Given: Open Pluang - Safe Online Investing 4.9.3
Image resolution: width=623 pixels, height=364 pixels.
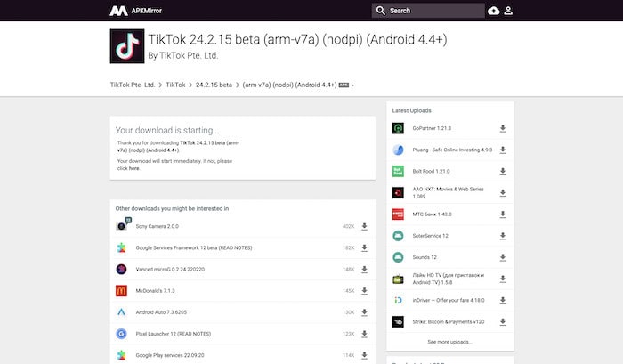Looking at the screenshot, I should coord(452,150).
